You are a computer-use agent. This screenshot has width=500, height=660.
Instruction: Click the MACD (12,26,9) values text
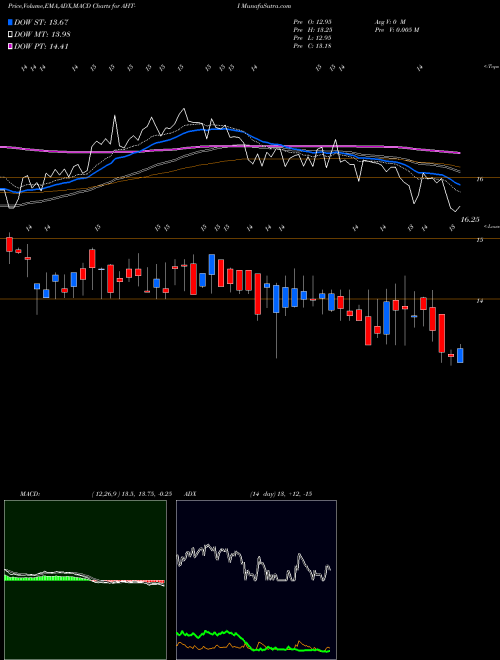pyautogui.click(x=132, y=494)
